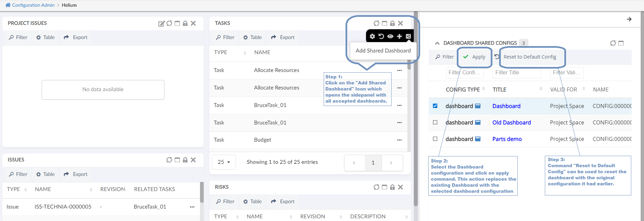The height and width of the screenshot is (221, 644).
Task: Click the plus icon in black toolbar
Action: click(x=399, y=36)
